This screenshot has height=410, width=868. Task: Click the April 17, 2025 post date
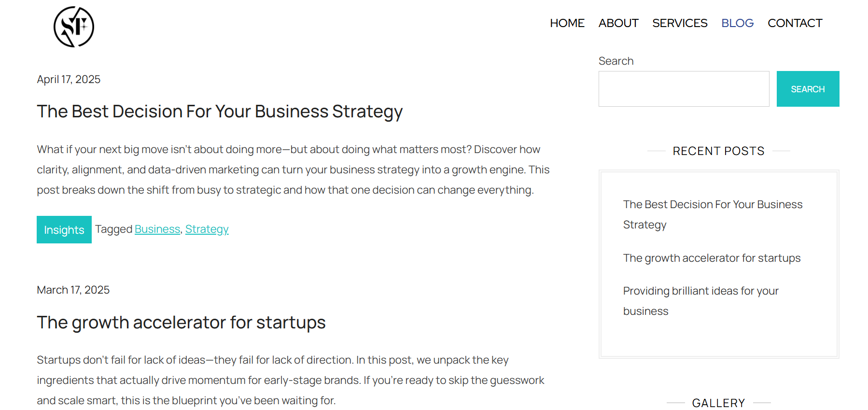[69, 79]
